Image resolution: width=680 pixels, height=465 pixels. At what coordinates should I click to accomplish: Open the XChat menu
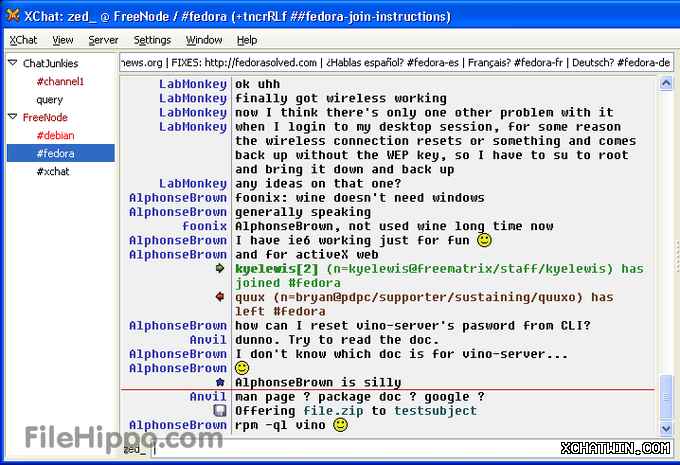coord(23,40)
